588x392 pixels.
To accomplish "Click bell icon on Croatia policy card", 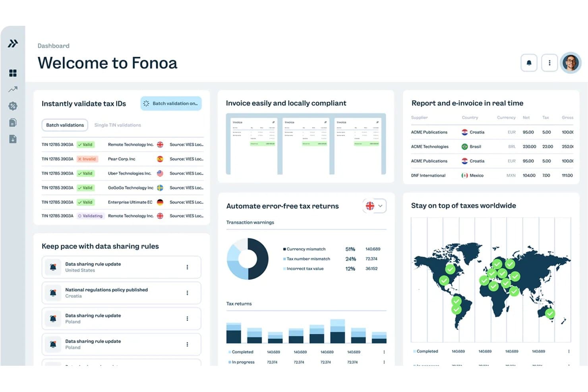I will coord(53,293).
